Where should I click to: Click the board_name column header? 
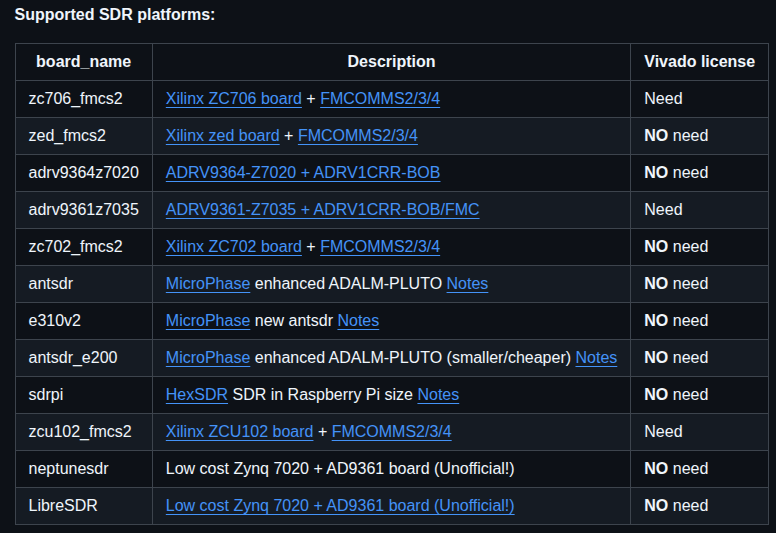(84, 61)
